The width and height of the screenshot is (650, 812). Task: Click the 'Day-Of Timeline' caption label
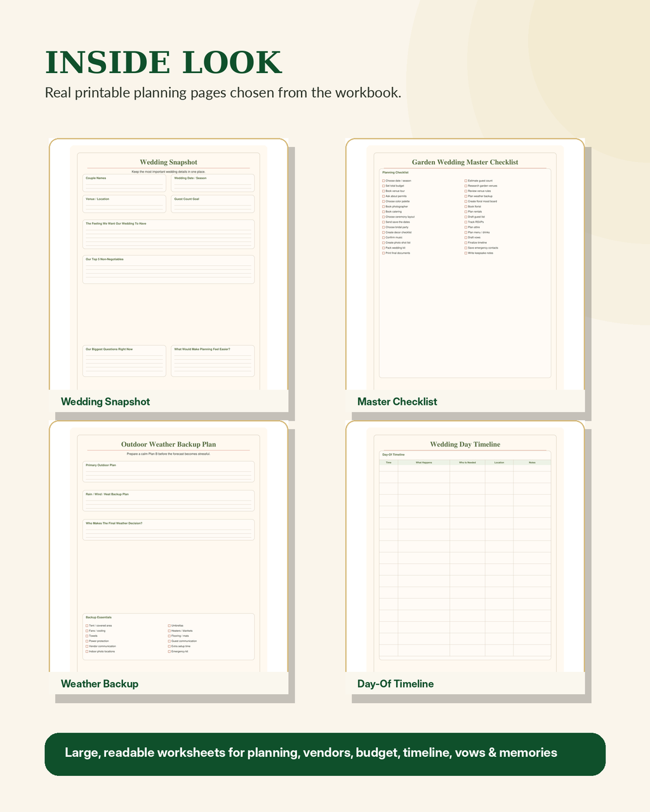pyautogui.click(x=395, y=684)
